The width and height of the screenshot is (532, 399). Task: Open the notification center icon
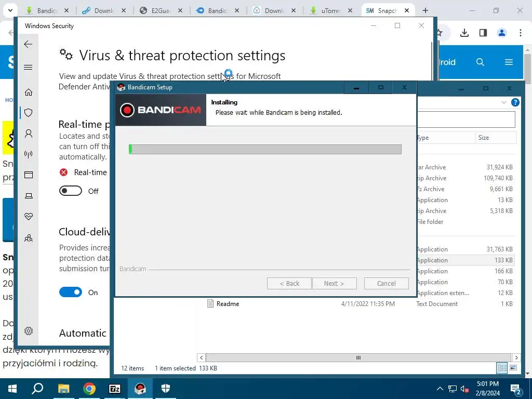point(516,389)
